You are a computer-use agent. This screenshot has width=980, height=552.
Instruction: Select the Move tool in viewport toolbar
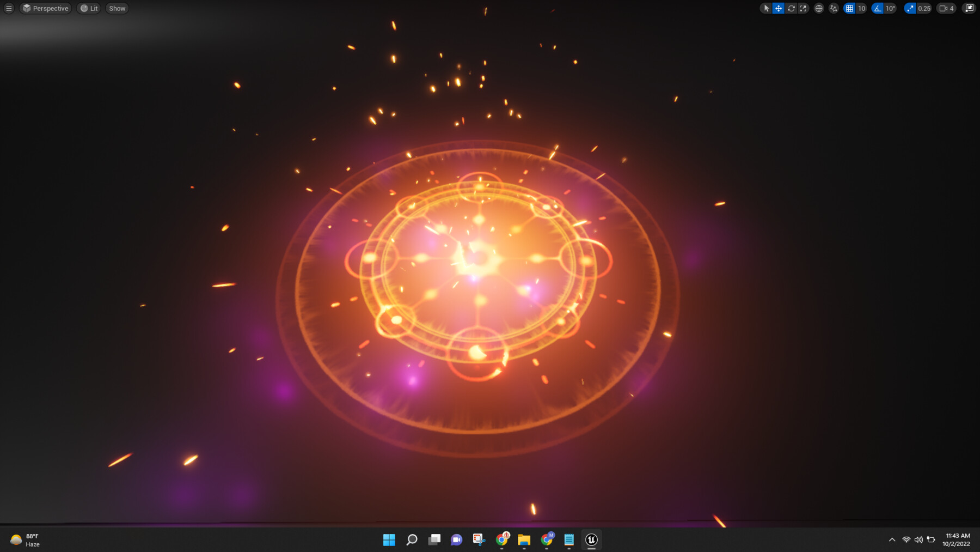[x=779, y=8]
